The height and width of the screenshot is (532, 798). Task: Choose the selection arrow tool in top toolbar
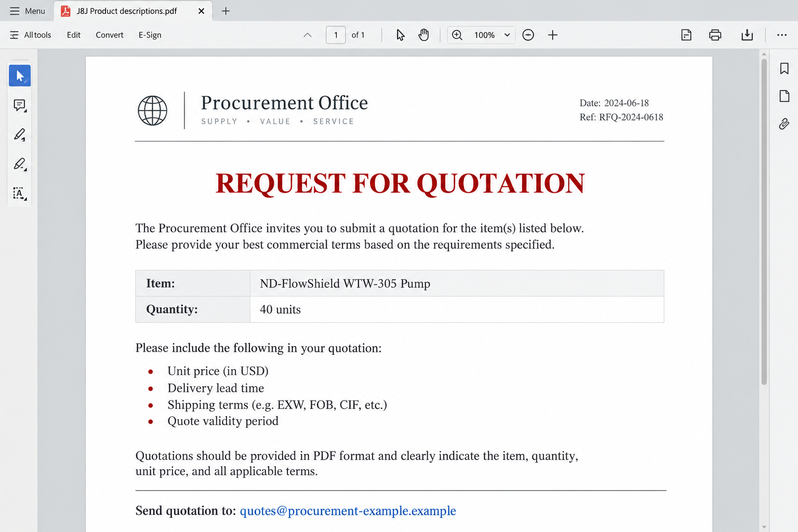(400, 35)
